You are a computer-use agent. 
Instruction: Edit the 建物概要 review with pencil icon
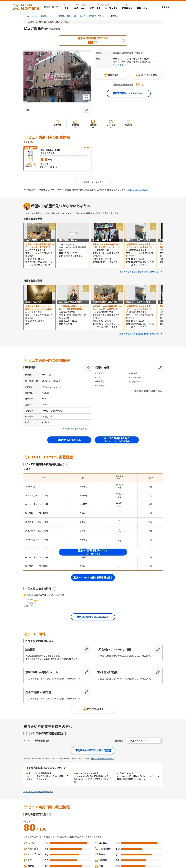[86, 649]
